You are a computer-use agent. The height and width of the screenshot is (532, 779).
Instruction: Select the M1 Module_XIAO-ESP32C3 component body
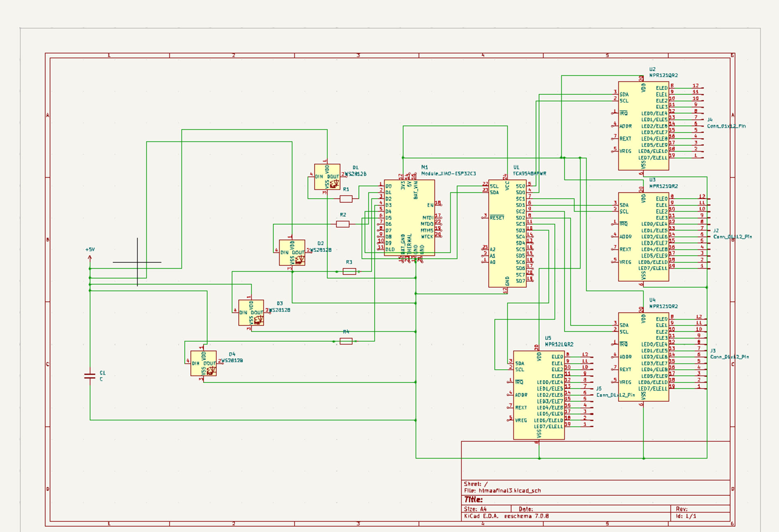(x=409, y=218)
